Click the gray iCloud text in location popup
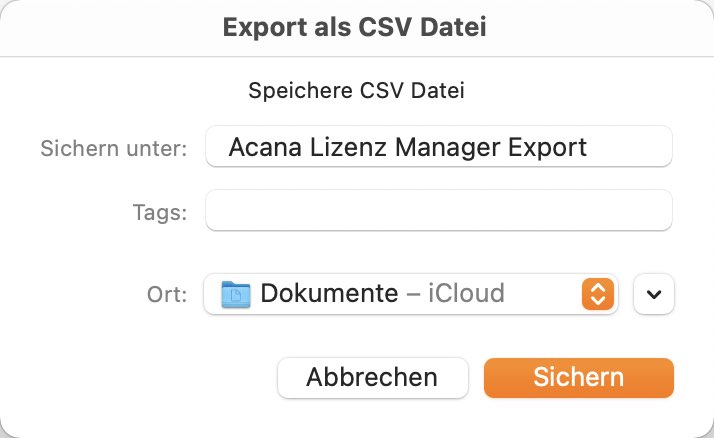 pyautogui.click(x=466, y=293)
